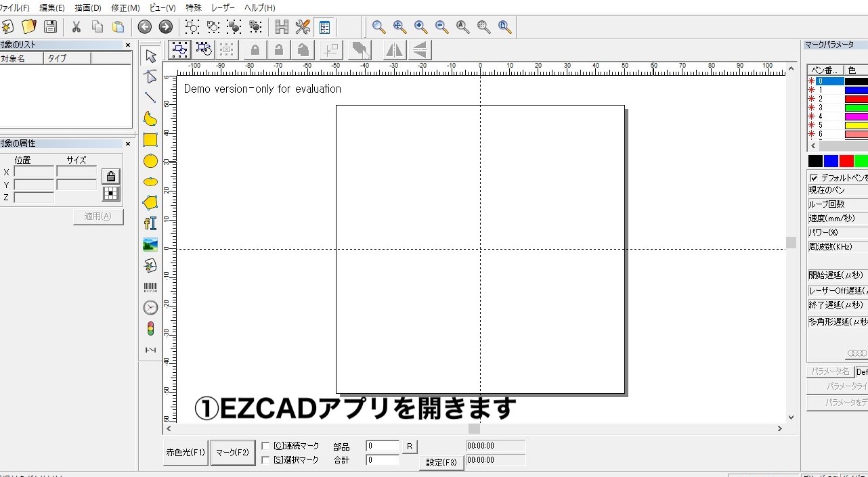Activate the Text tool

tap(150, 224)
